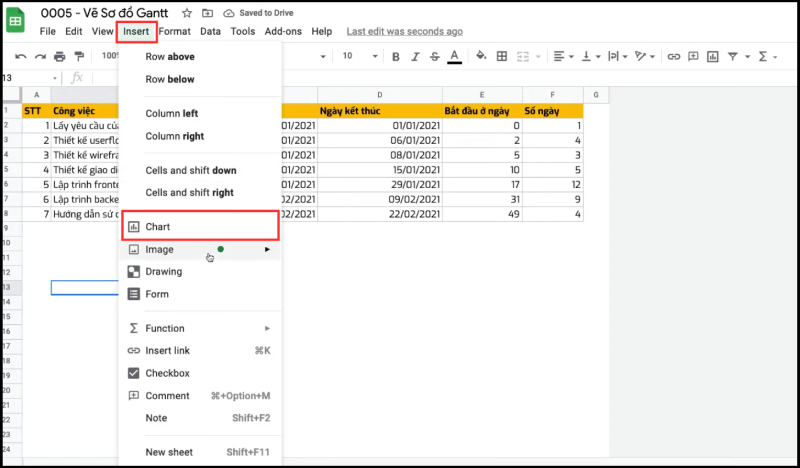The image size is (800, 468).
Task: Click the Insert comment toolbar icon
Action: pyautogui.click(x=693, y=56)
